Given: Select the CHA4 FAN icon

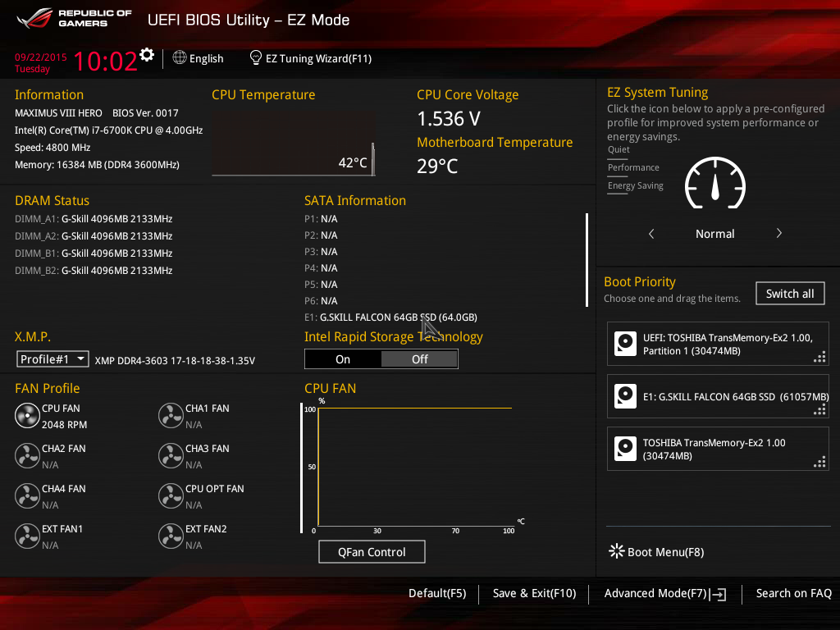Looking at the screenshot, I should click(27, 496).
